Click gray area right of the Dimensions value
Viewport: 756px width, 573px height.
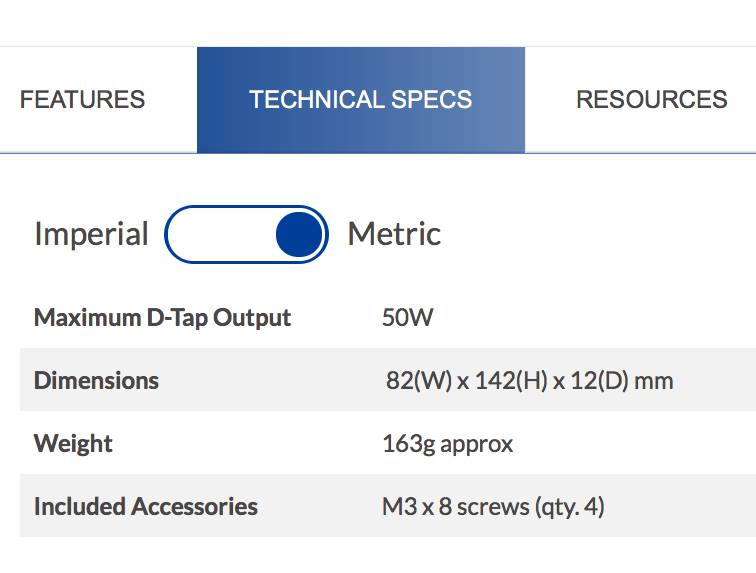tap(715, 381)
